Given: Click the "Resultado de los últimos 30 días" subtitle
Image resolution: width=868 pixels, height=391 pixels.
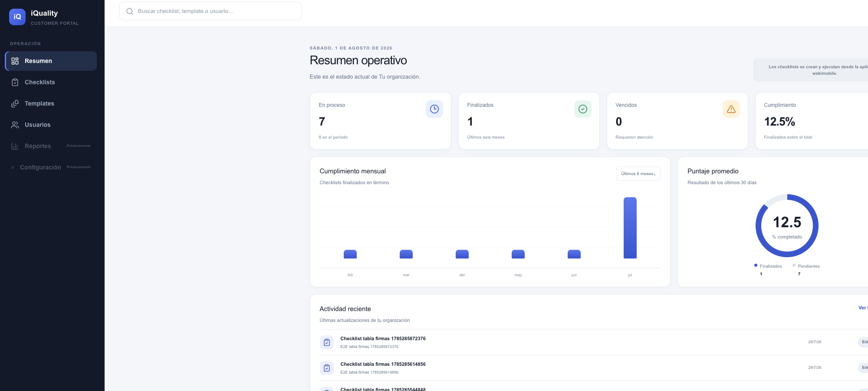Looking at the screenshot, I should click(x=722, y=183).
